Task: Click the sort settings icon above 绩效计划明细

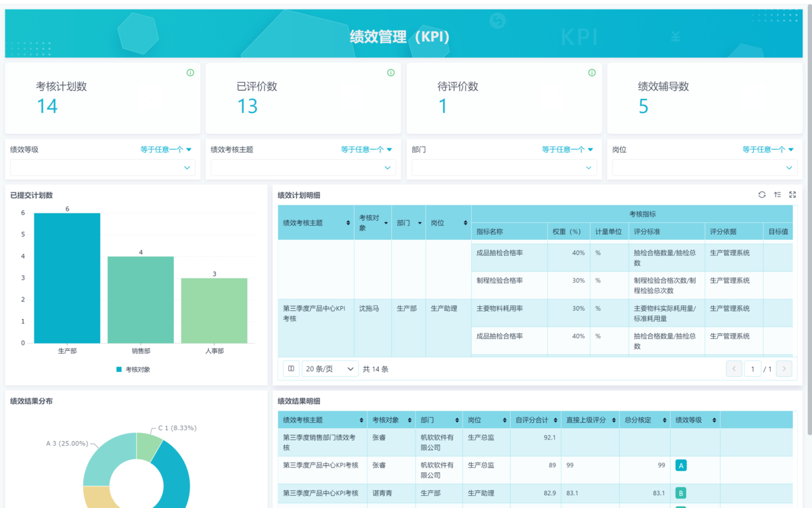Action: (777, 195)
